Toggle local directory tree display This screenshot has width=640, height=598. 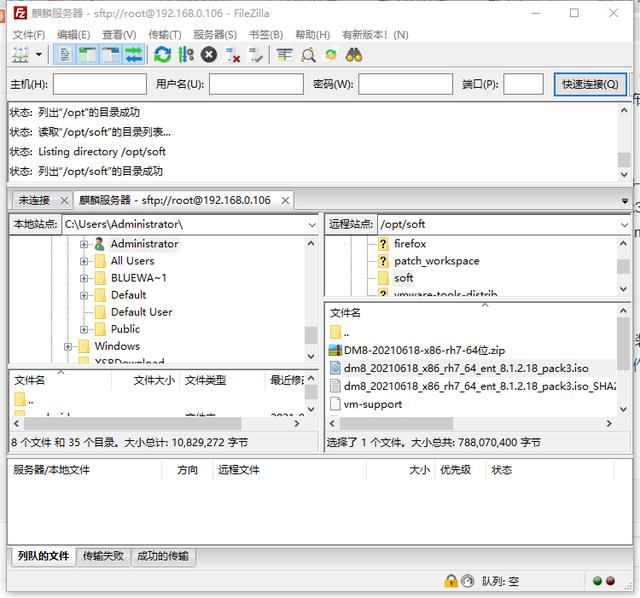click(x=87, y=55)
